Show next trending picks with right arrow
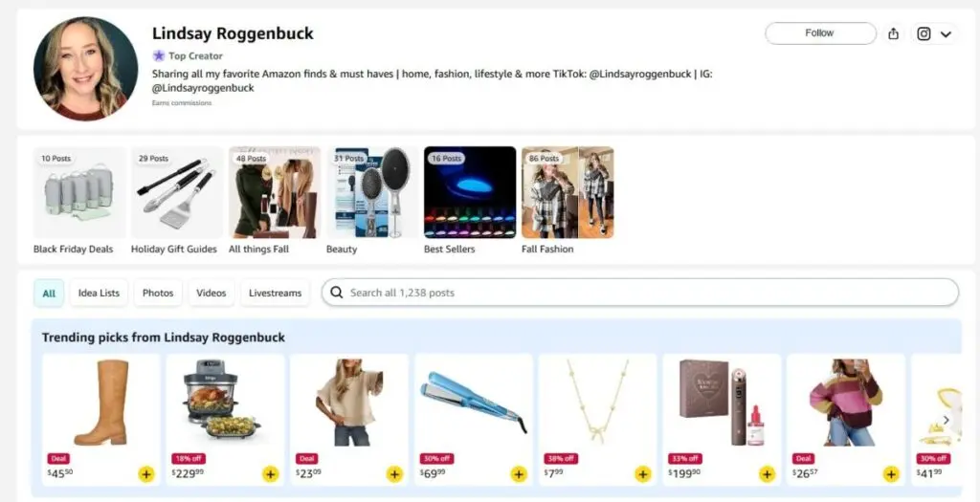Screen dimensions: 980x502 pyautogui.click(x=947, y=420)
